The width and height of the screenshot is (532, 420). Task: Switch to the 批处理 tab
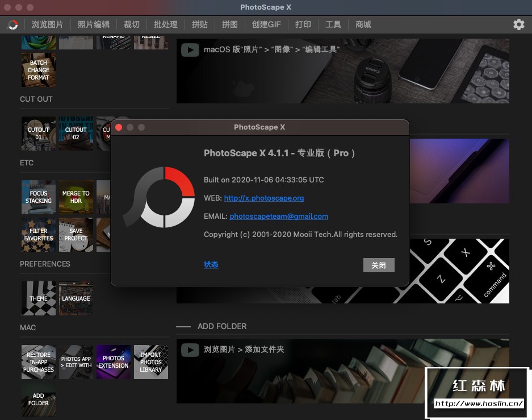pos(166,24)
